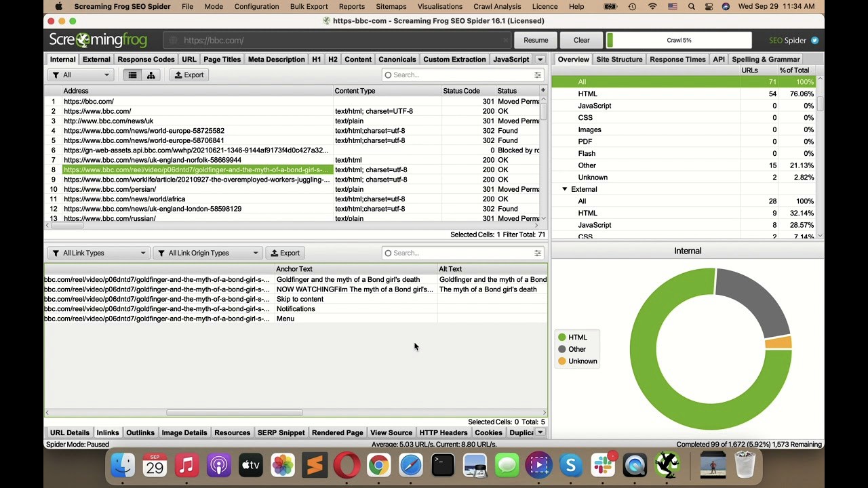Activate Siri from menu bar

726,6
